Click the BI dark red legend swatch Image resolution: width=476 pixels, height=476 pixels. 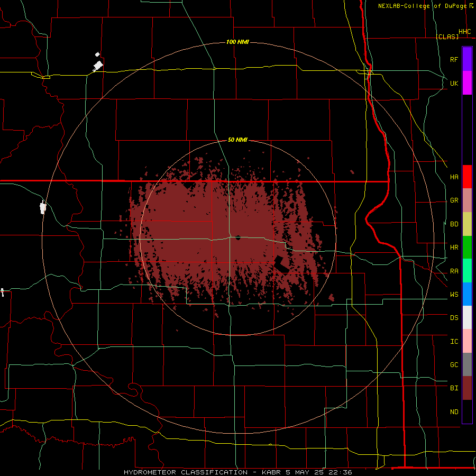(x=467, y=388)
